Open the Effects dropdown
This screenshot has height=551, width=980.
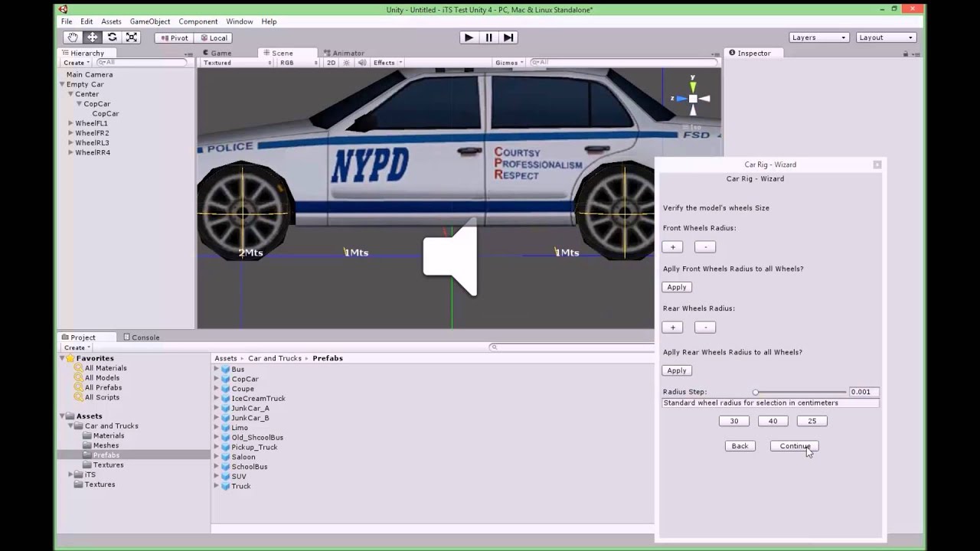387,63
